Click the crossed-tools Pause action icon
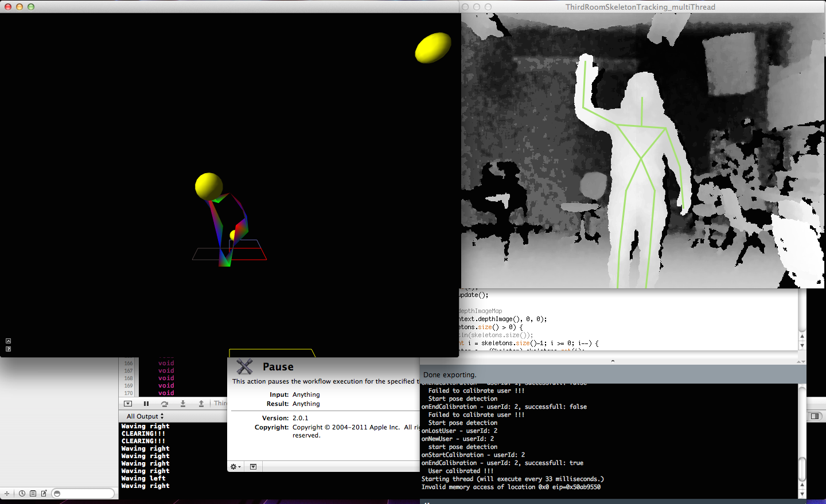 [x=245, y=367]
